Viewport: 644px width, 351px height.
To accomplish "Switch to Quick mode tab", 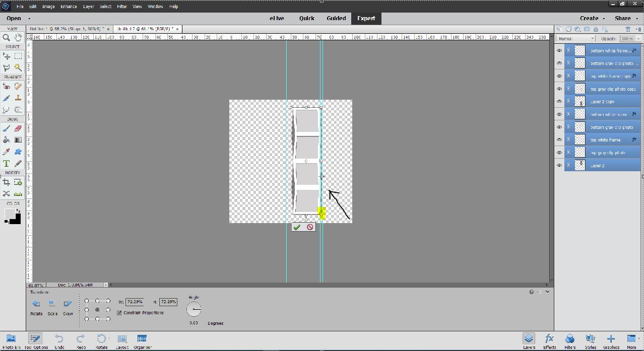I will 306,18.
